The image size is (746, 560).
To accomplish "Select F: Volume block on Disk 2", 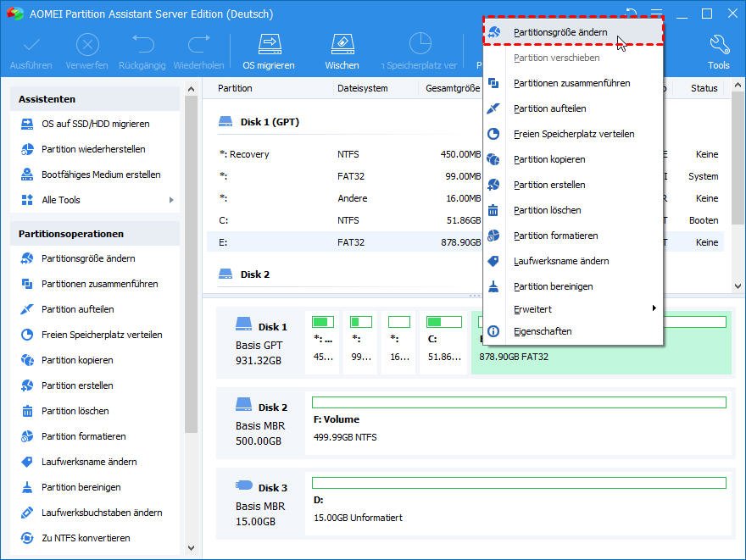I will (519, 423).
